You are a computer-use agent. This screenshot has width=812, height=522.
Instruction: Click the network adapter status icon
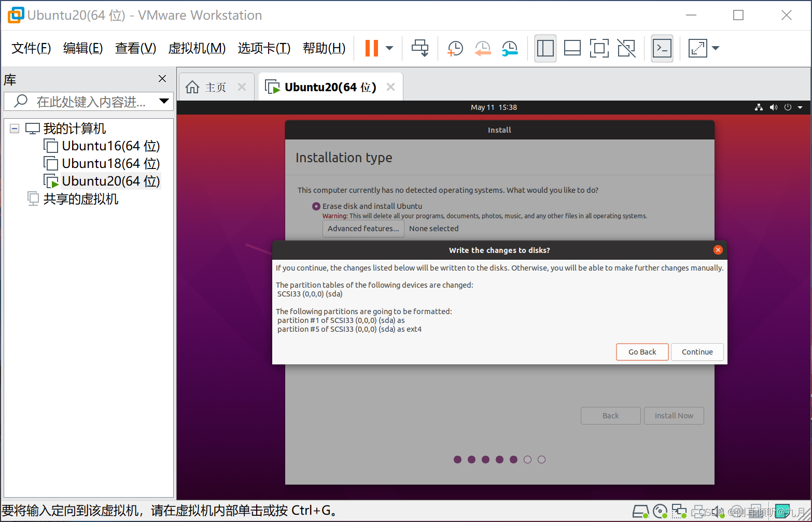tap(679, 512)
